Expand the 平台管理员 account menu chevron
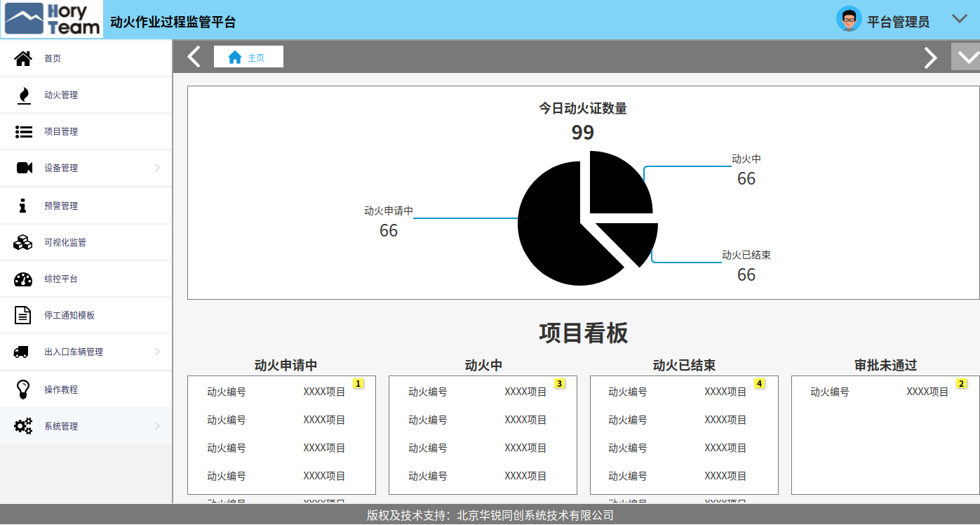This screenshot has width=980, height=525. (x=960, y=19)
